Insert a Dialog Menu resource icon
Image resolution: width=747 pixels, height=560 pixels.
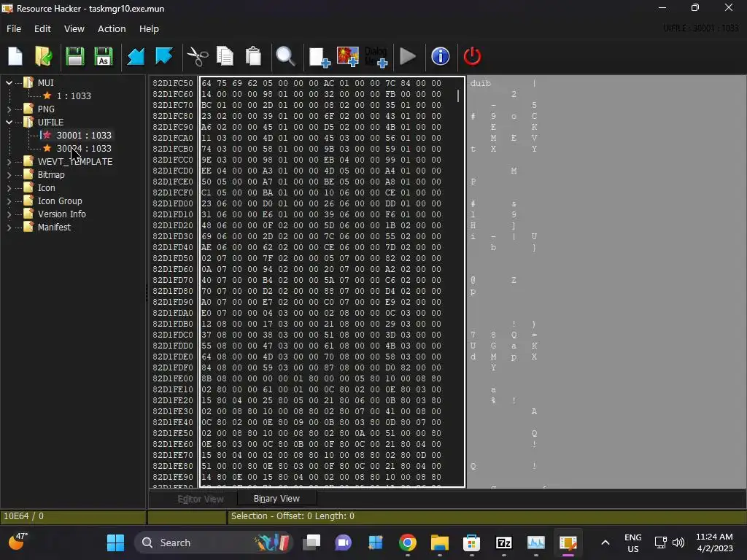click(x=376, y=57)
